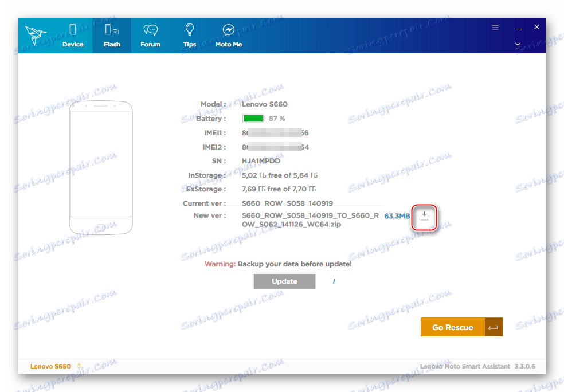
Task: Click the info icon next to the Update button
Action: point(334,281)
